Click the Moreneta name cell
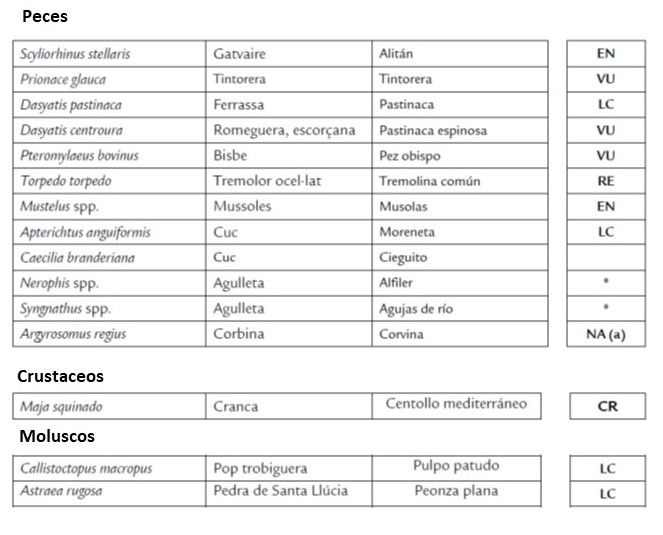Viewport: 663px width, 535px height. pyautogui.click(x=409, y=232)
